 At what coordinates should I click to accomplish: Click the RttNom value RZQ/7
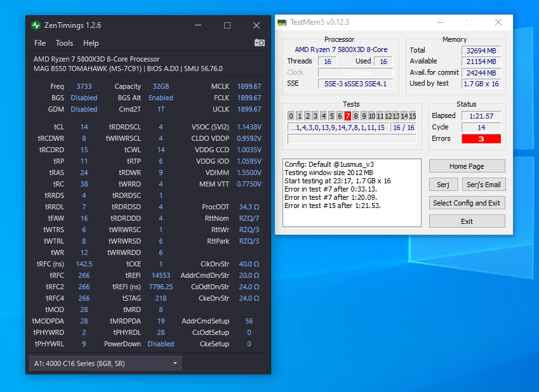[249, 218]
